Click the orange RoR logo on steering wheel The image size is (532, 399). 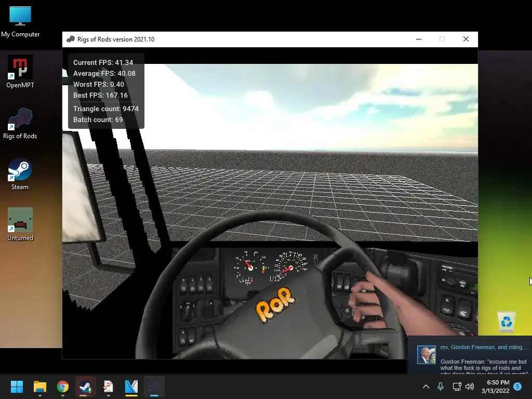[x=275, y=304]
